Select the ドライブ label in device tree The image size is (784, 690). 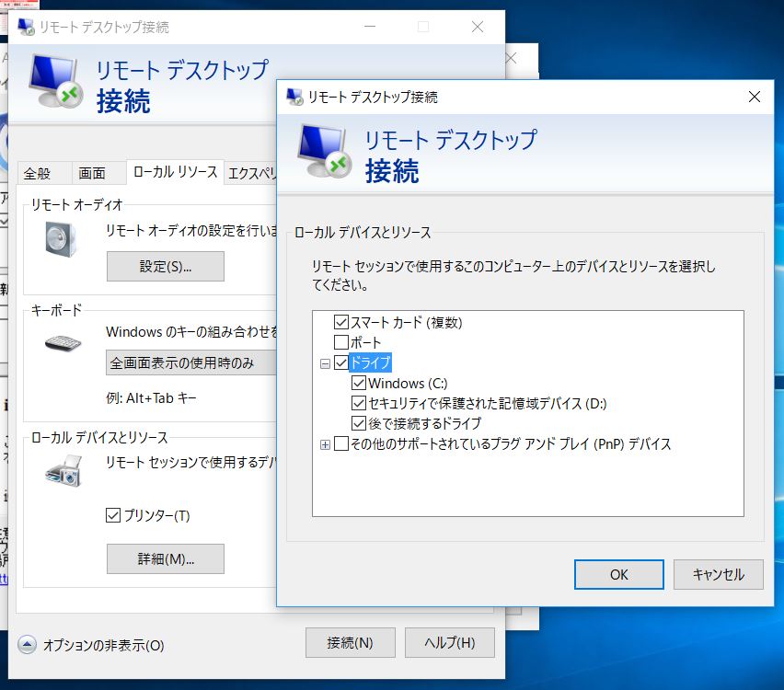(x=370, y=362)
